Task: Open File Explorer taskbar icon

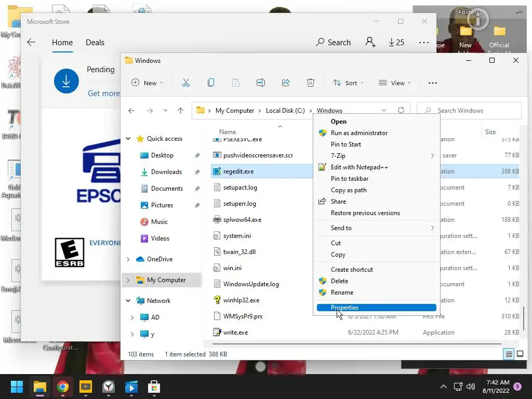Action: [39, 387]
